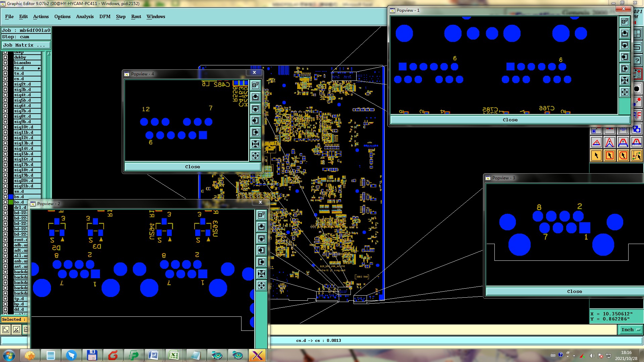Open the Analysis menu

pyautogui.click(x=85, y=16)
